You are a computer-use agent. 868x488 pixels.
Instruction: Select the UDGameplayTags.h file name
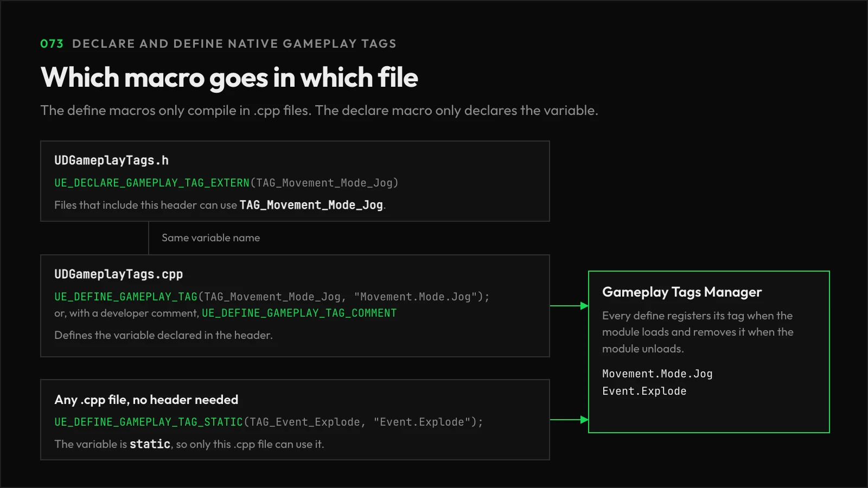pos(111,160)
